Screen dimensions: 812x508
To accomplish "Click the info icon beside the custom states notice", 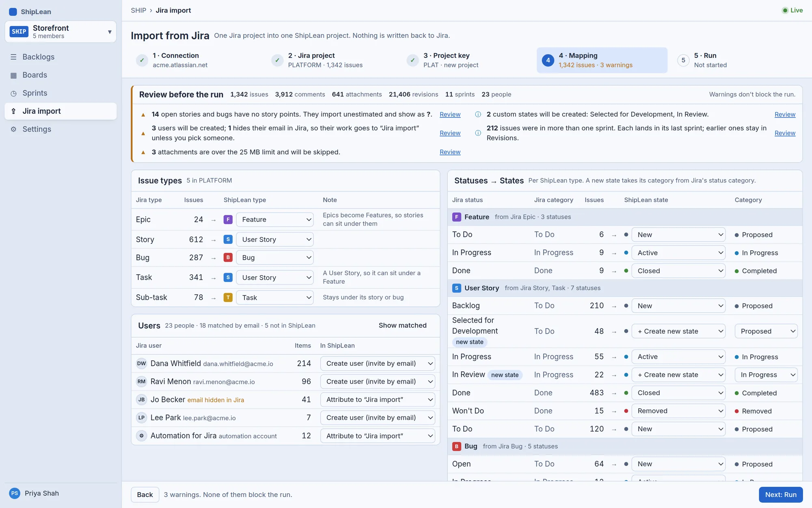I will click(x=478, y=115).
